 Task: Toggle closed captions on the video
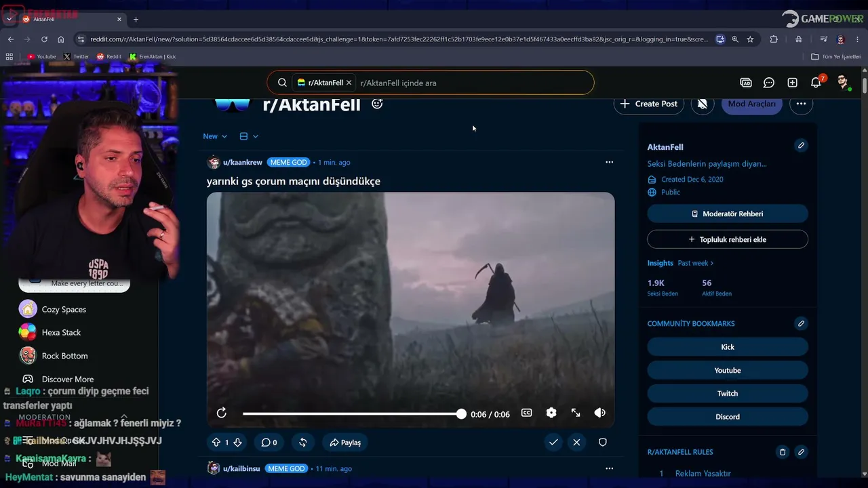(526, 413)
